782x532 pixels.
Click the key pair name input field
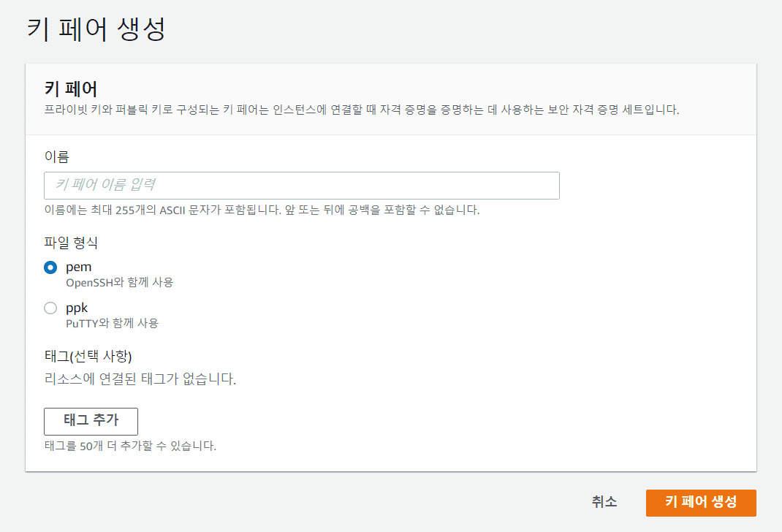(x=301, y=186)
